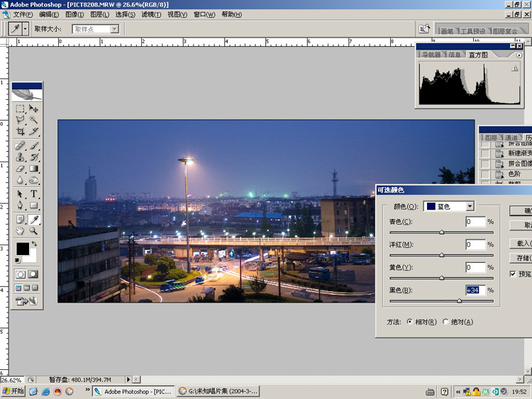
Task: Switch to Standard editing mode
Action: (x=21, y=274)
